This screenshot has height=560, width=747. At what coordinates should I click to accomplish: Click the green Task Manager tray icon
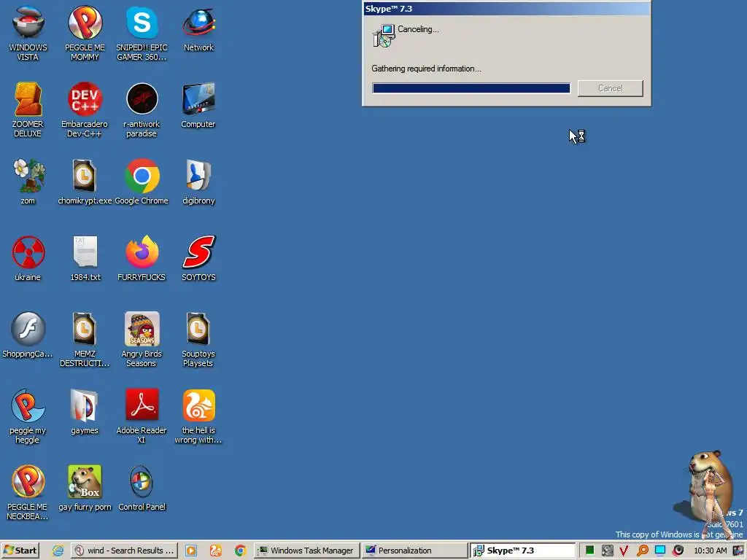coord(589,551)
